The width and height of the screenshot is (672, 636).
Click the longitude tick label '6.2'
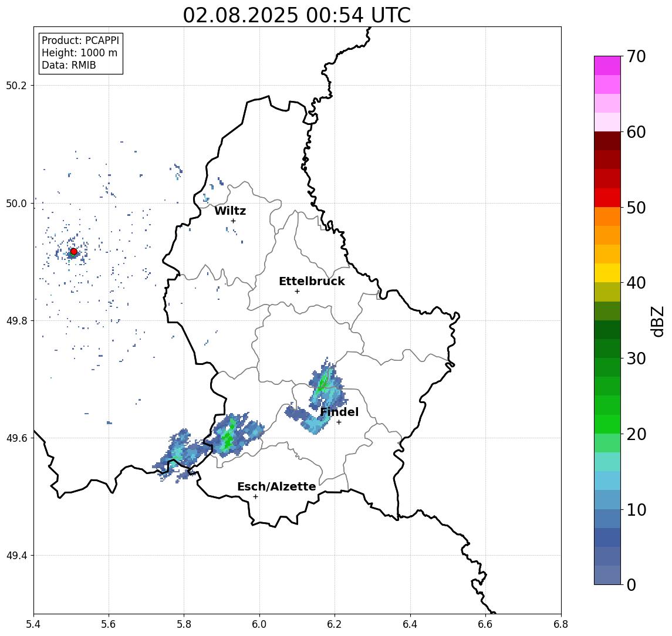click(335, 624)
